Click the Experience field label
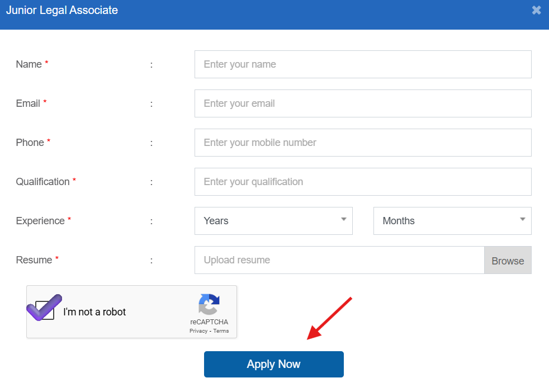Image resolution: width=549 pixels, height=392 pixels. coord(40,221)
